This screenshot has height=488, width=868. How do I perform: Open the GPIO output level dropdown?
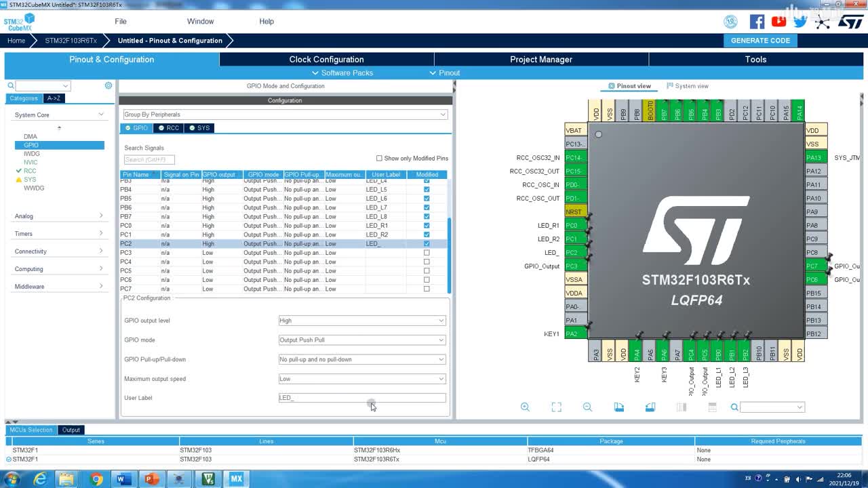[362, 321]
